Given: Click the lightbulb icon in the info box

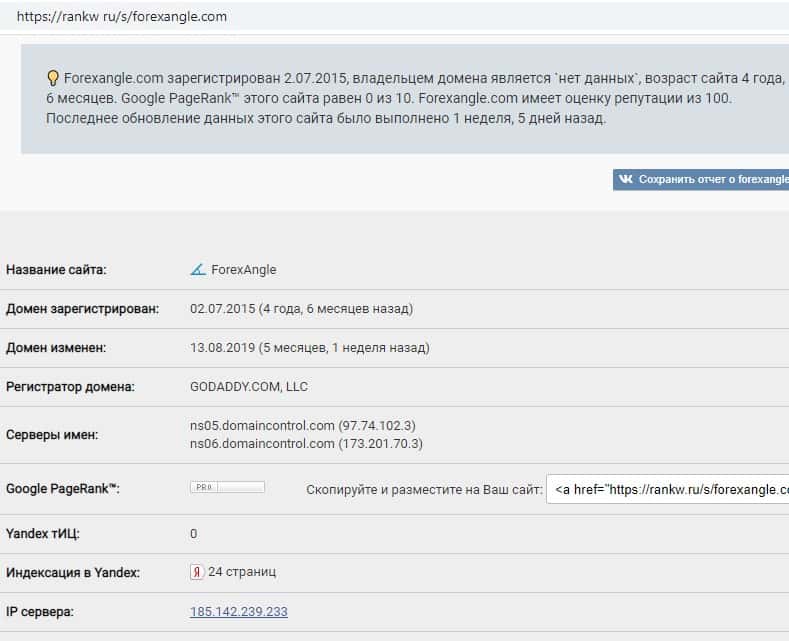Looking at the screenshot, I should tap(53, 77).
